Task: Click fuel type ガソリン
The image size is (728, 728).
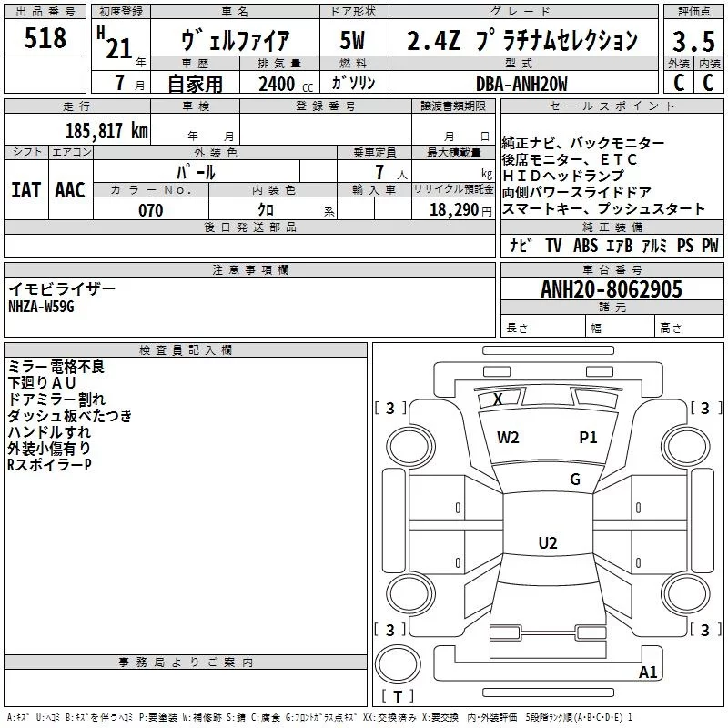Action: [353, 83]
